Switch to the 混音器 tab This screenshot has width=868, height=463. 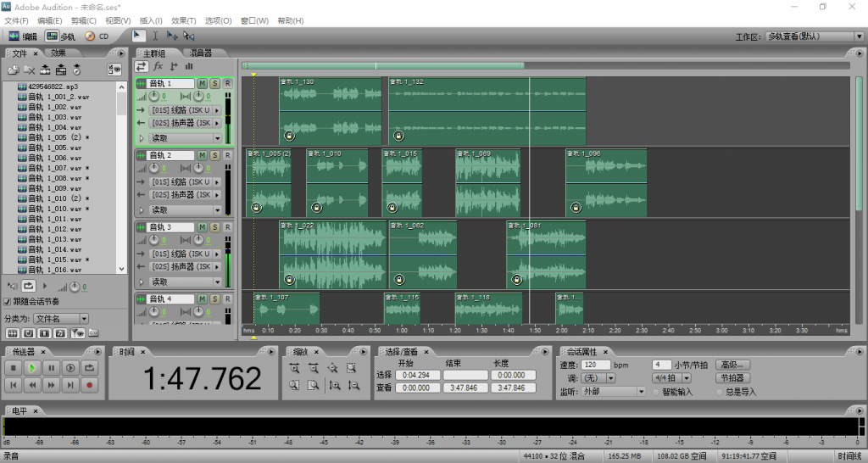pyautogui.click(x=201, y=53)
